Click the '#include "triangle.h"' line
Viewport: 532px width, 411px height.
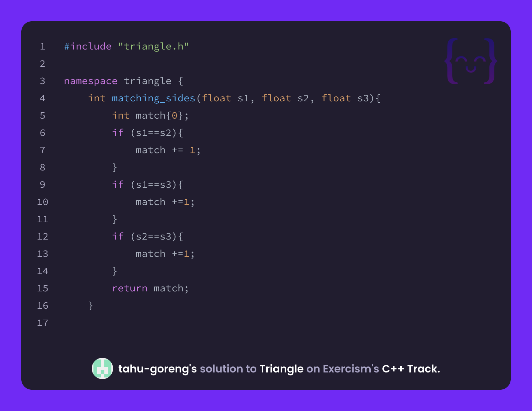127,47
